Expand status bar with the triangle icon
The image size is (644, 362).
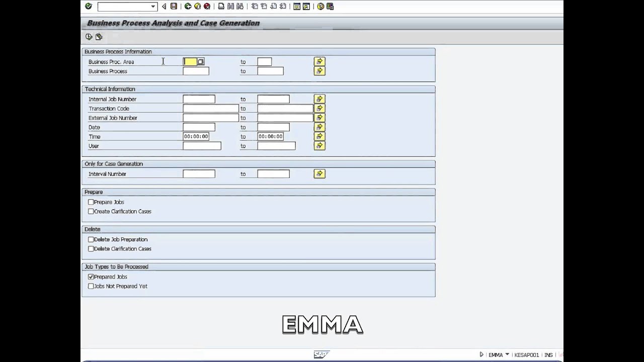coord(481,354)
